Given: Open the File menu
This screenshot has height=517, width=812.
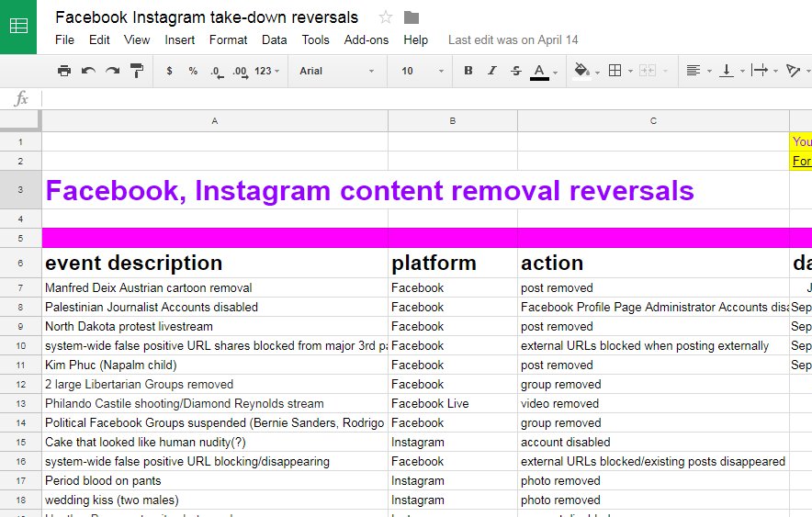Looking at the screenshot, I should point(64,39).
